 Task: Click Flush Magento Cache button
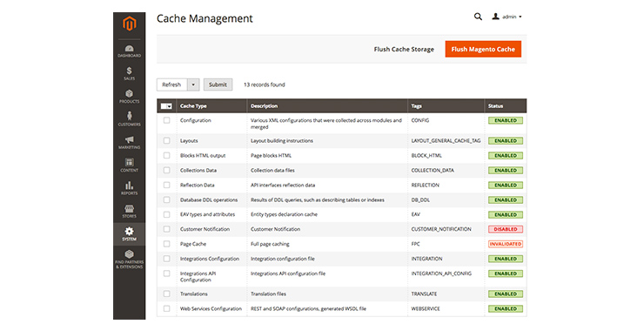483,49
